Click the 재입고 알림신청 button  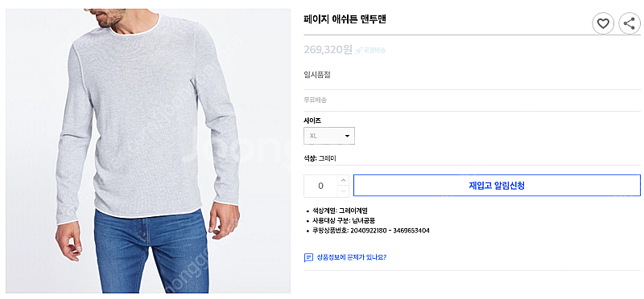pos(497,186)
